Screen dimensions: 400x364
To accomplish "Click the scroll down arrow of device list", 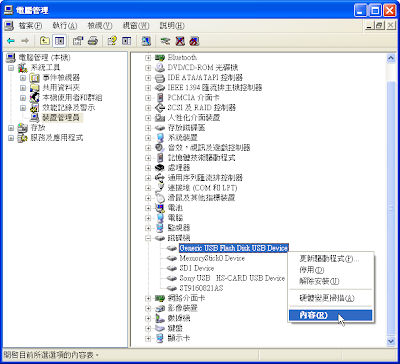I will coord(391,341).
